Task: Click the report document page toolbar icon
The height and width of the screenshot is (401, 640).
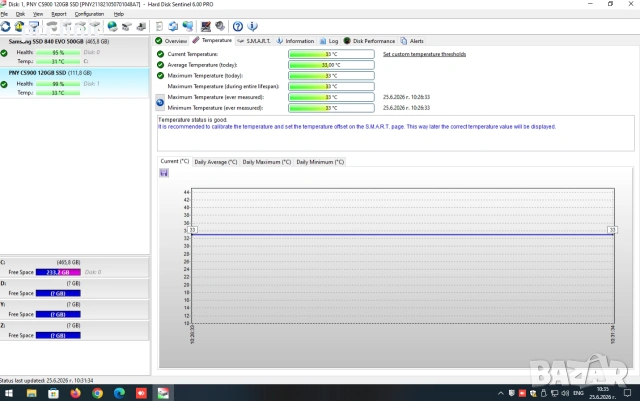Action: pyautogui.click(x=159, y=27)
